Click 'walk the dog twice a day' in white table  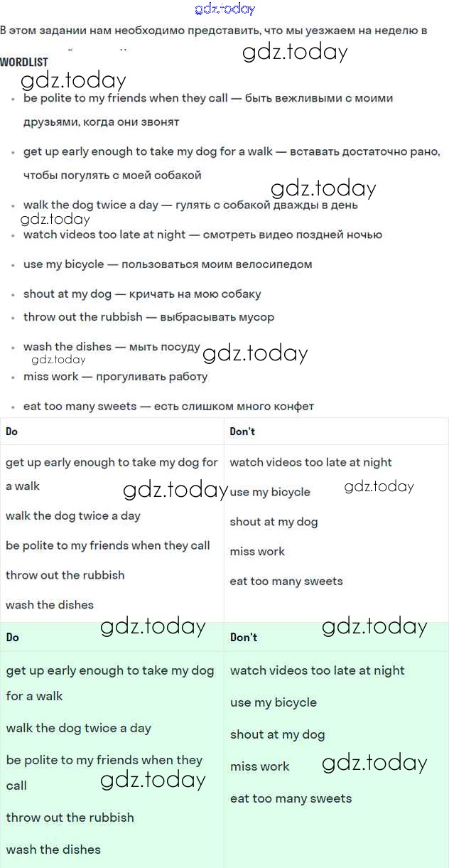coord(73,516)
